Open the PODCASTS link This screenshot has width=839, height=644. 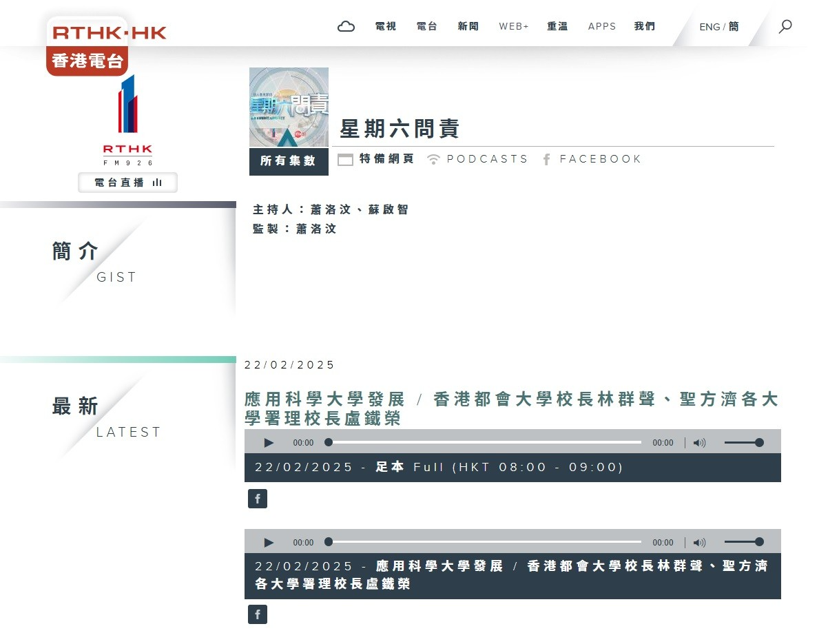[477, 159]
